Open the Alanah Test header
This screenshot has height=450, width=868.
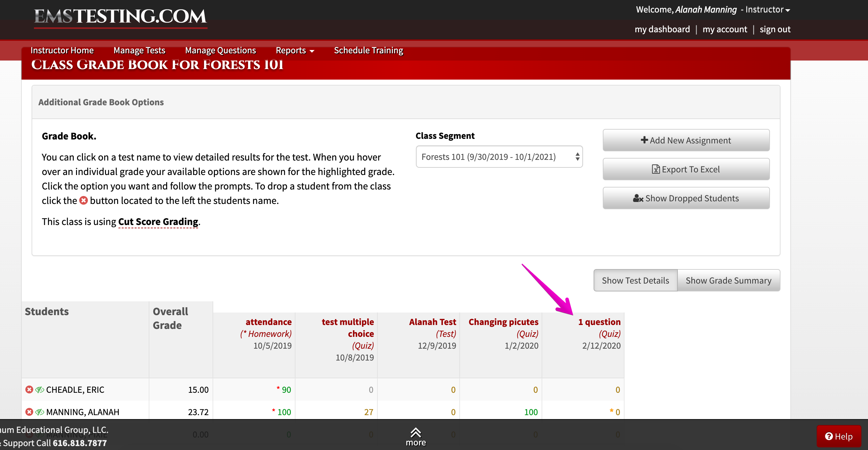coord(432,322)
